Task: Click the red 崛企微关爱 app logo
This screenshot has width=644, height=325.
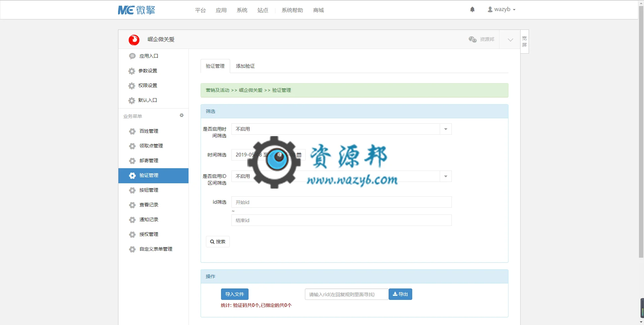Action: click(134, 40)
